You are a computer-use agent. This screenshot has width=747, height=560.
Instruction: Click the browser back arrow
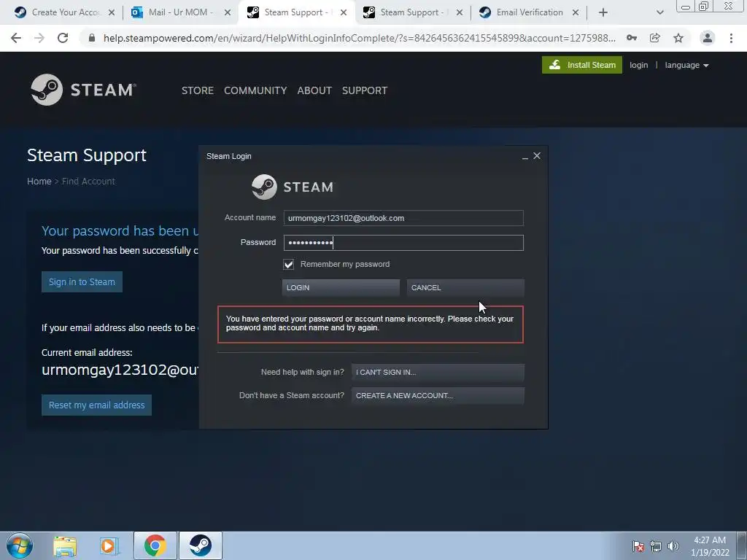click(16, 38)
